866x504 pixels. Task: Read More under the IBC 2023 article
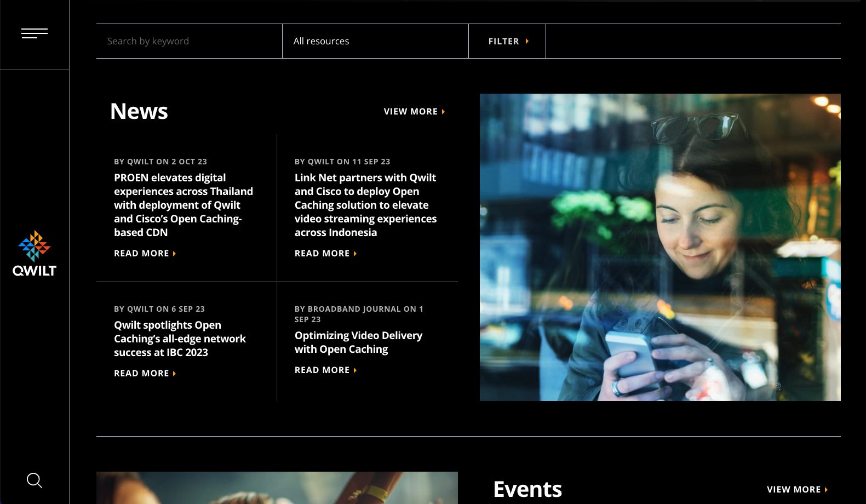pyautogui.click(x=145, y=374)
